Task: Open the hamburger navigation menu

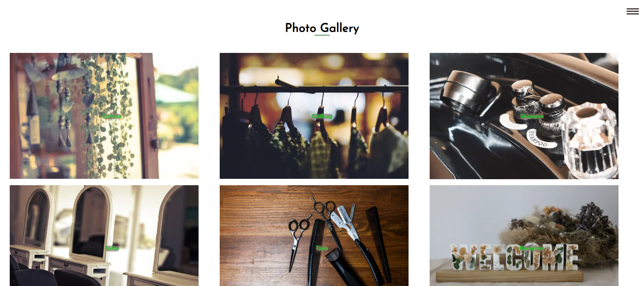Action: tap(633, 11)
